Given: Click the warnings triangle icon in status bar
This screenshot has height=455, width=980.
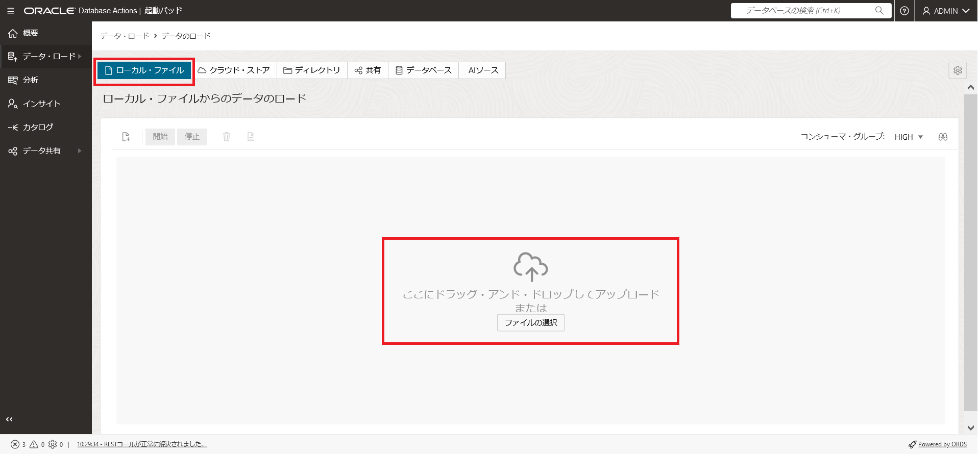Looking at the screenshot, I should coord(34,445).
